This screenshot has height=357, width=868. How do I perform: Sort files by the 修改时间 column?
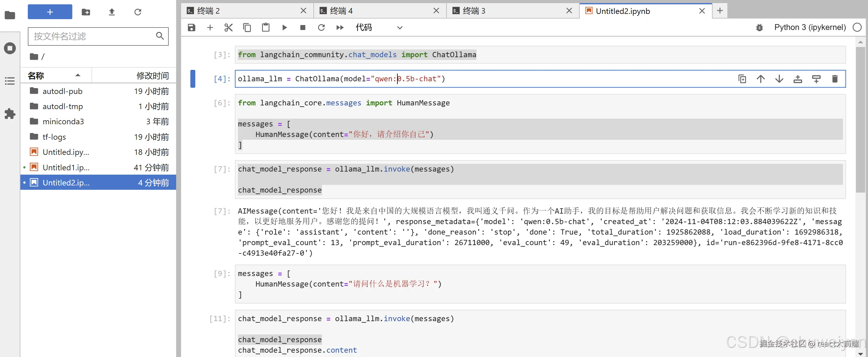[x=152, y=75]
